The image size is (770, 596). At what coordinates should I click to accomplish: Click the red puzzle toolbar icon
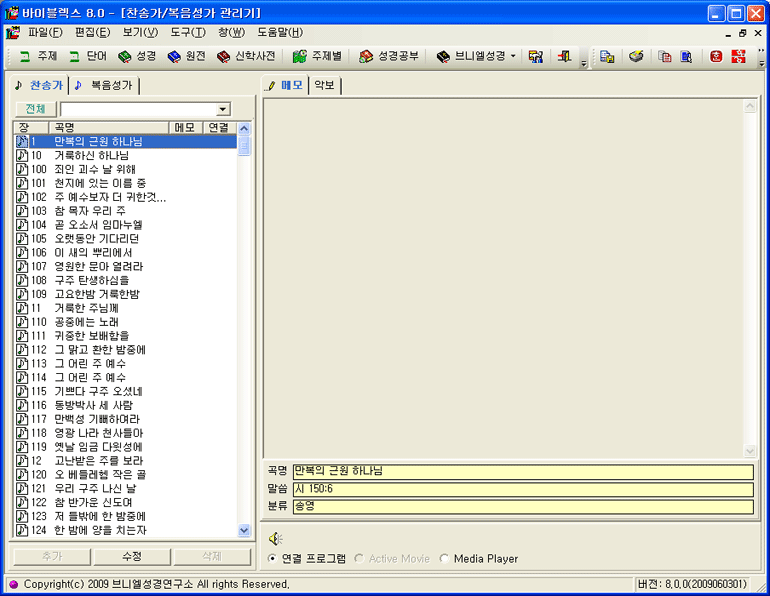pos(738,56)
